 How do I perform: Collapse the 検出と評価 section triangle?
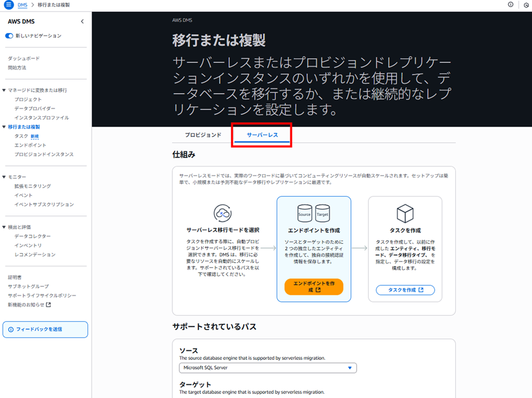point(4,227)
